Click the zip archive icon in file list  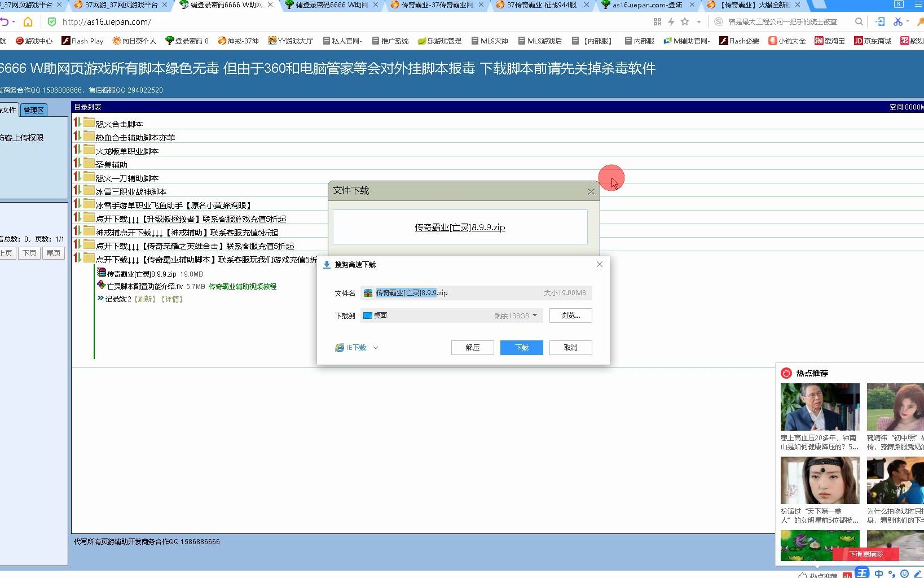tap(102, 272)
